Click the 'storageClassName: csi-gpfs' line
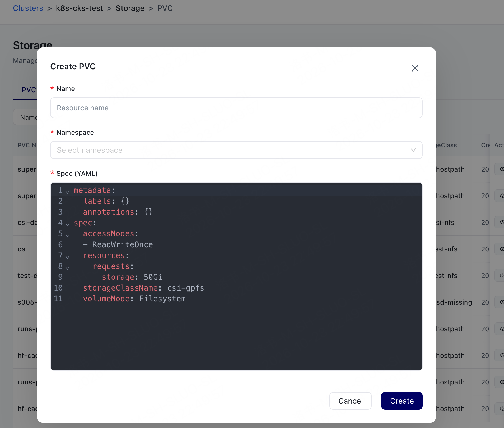The height and width of the screenshot is (428, 504). [144, 288]
